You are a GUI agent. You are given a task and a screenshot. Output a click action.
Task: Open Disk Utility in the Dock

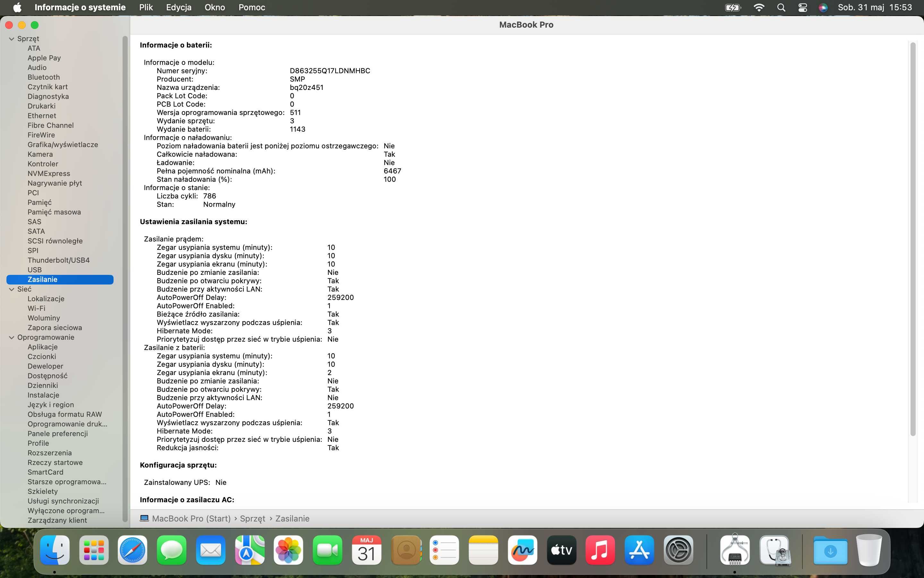point(775,550)
